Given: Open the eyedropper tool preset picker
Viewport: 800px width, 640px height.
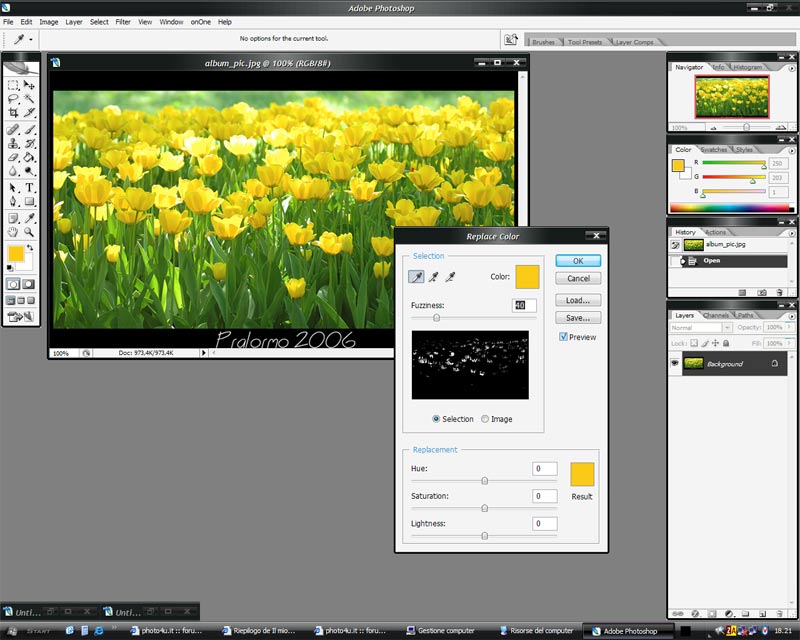Looking at the screenshot, I should (22, 39).
